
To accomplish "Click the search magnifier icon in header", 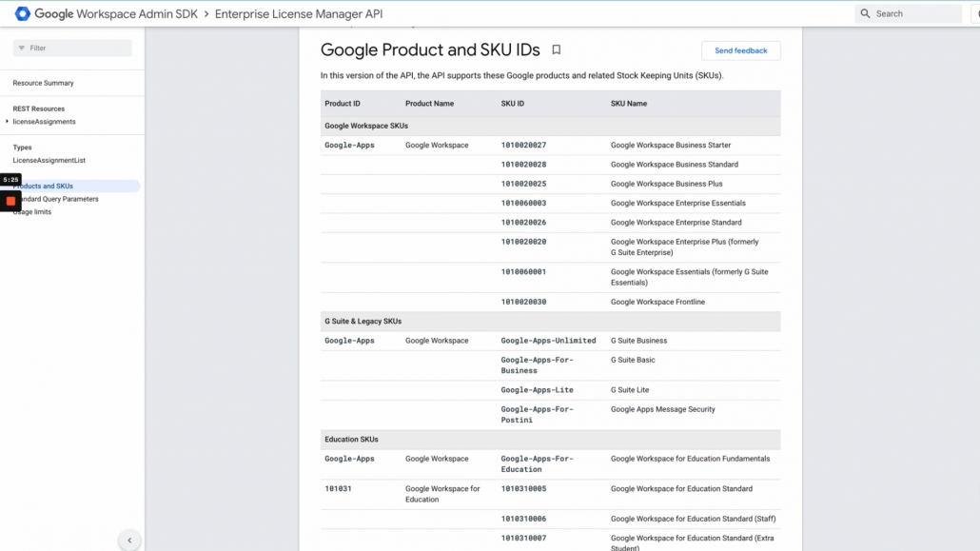I will [865, 13].
